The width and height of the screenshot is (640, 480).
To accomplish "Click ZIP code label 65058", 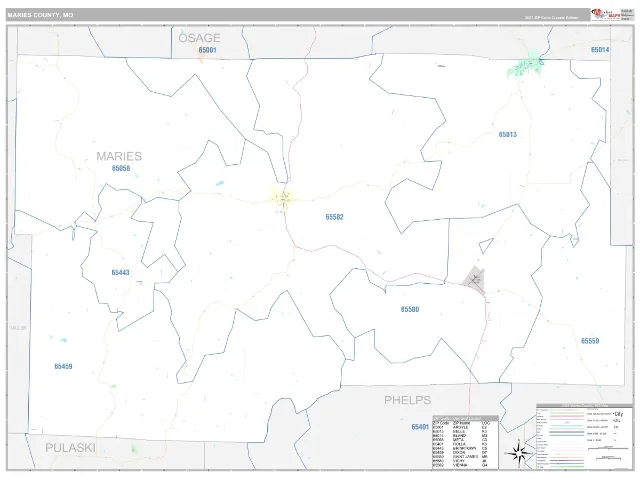I will (121, 168).
